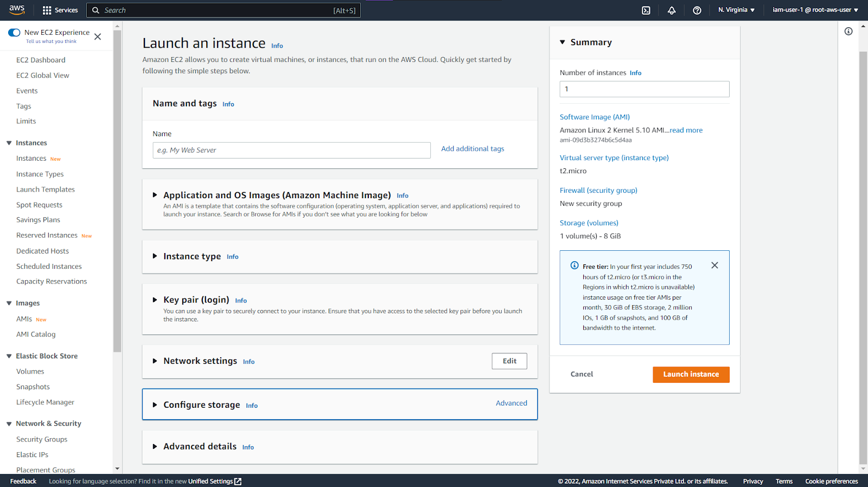The image size is (868, 487).
Task: Open Snapshots page
Action: [33, 387]
